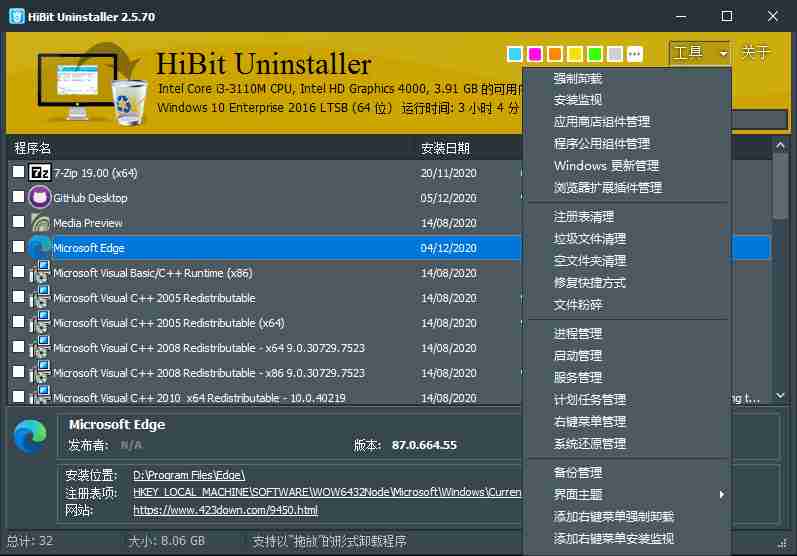Click icon of Visual C++ 2008 x64 9.0.30729.7523
797x556 pixels.
point(40,347)
